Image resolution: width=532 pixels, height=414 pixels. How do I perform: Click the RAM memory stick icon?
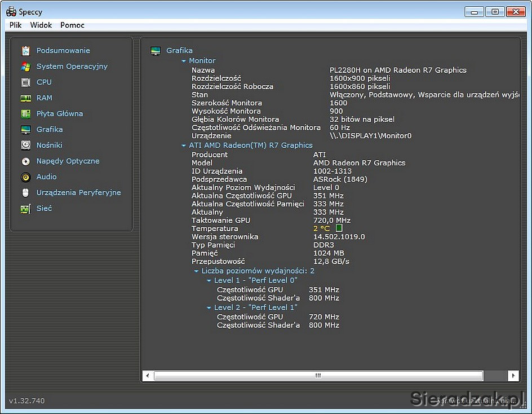(26, 98)
